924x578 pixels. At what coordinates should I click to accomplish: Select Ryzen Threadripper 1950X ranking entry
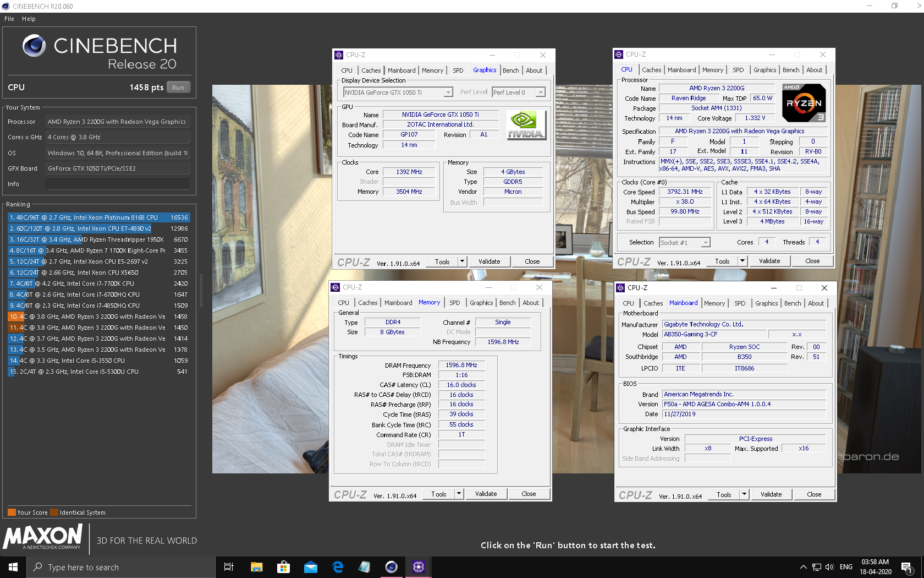(98, 239)
